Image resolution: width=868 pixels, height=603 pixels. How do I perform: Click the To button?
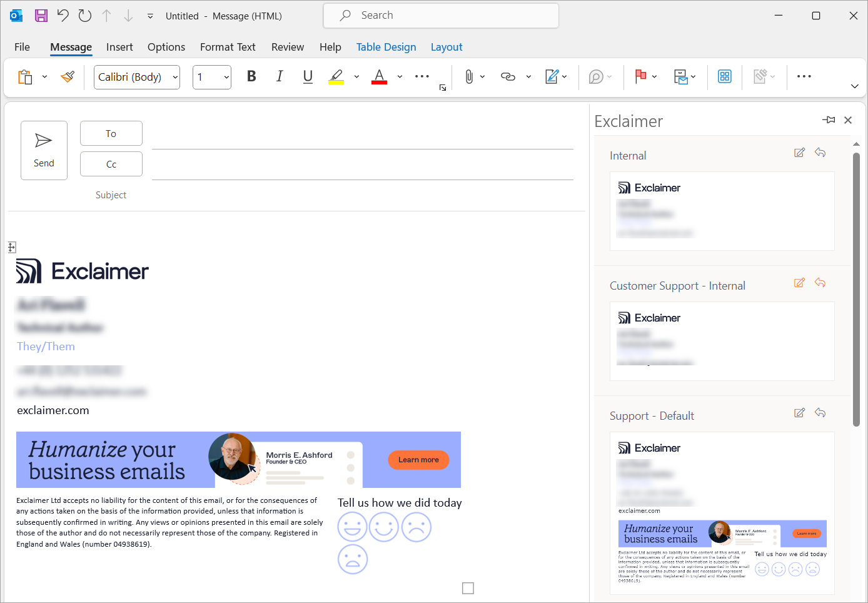(111, 133)
